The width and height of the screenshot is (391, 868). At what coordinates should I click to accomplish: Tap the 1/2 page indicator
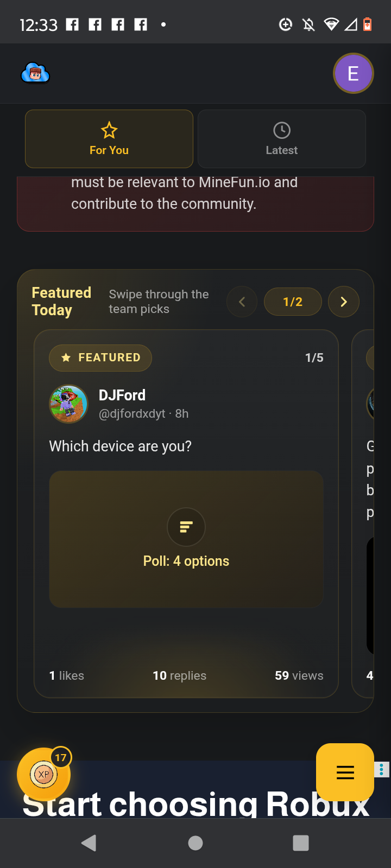click(293, 302)
